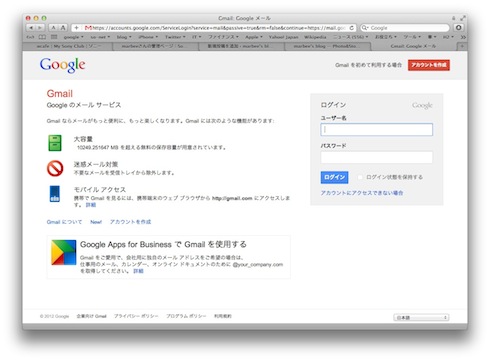Expand the ツール bookmarks folder
Screen dimensions: 490x361
click(412, 37)
